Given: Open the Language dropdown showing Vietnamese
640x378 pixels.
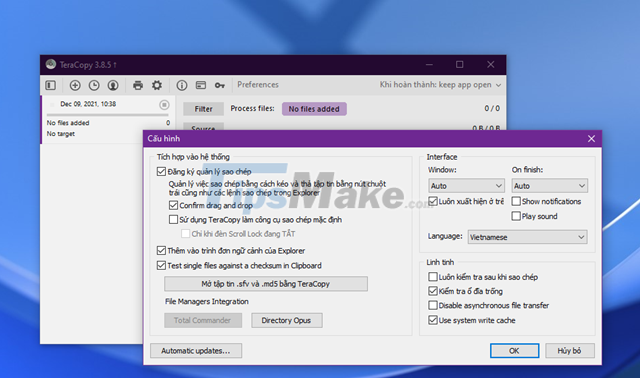Looking at the screenshot, I should [x=527, y=237].
